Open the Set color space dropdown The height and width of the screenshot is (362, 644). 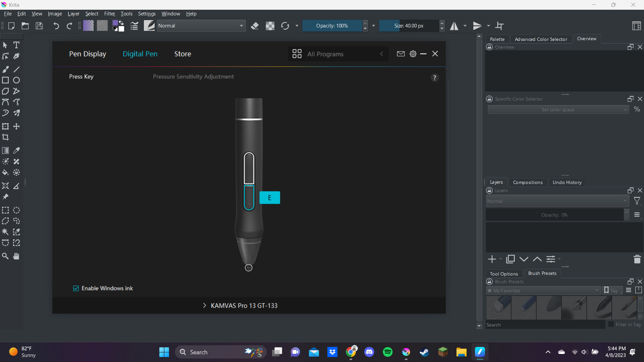pyautogui.click(x=558, y=110)
